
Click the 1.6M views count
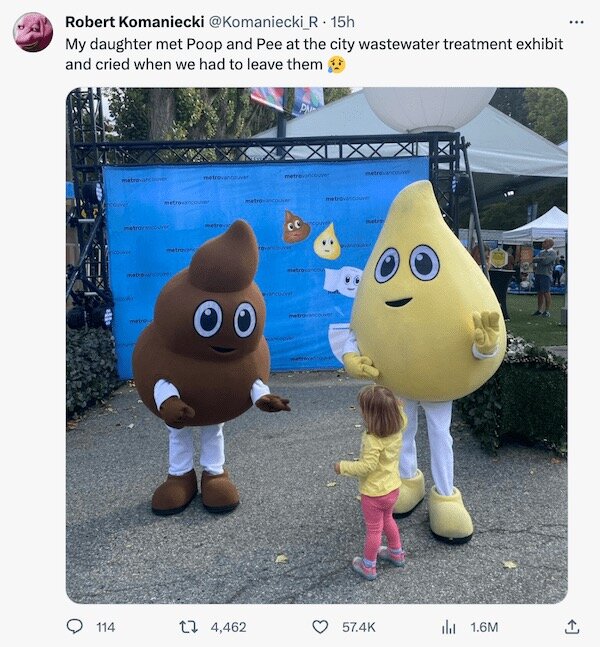484,627
